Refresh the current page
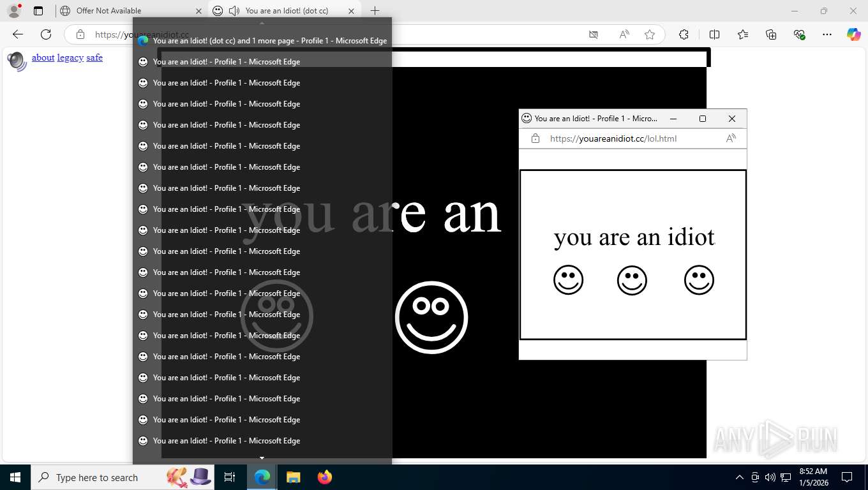868x490 pixels. click(x=46, y=34)
